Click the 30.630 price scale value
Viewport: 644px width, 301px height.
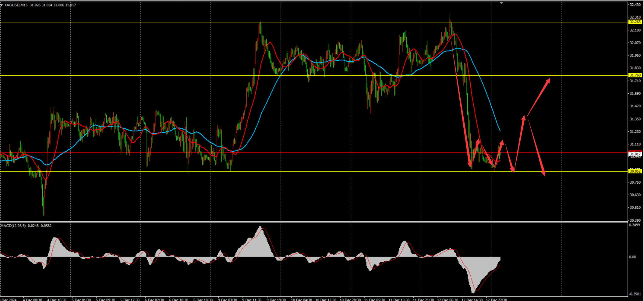(x=635, y=195)
